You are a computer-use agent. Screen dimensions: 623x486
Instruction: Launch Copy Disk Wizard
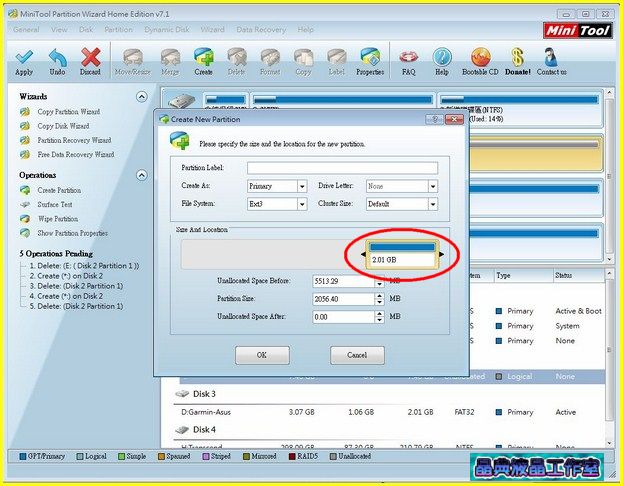(64, 126)
